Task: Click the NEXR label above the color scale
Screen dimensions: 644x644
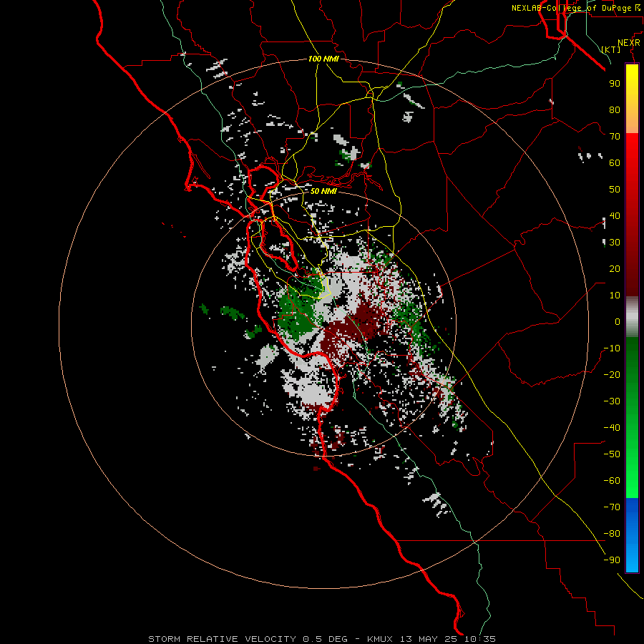Action: click(x=629, y=43)
